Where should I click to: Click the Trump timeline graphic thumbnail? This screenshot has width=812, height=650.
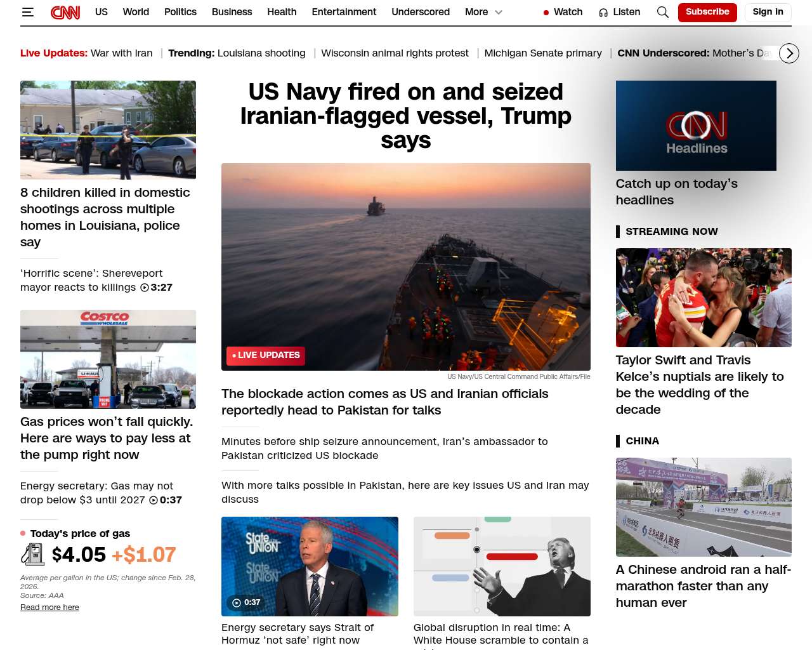point(502,566)
